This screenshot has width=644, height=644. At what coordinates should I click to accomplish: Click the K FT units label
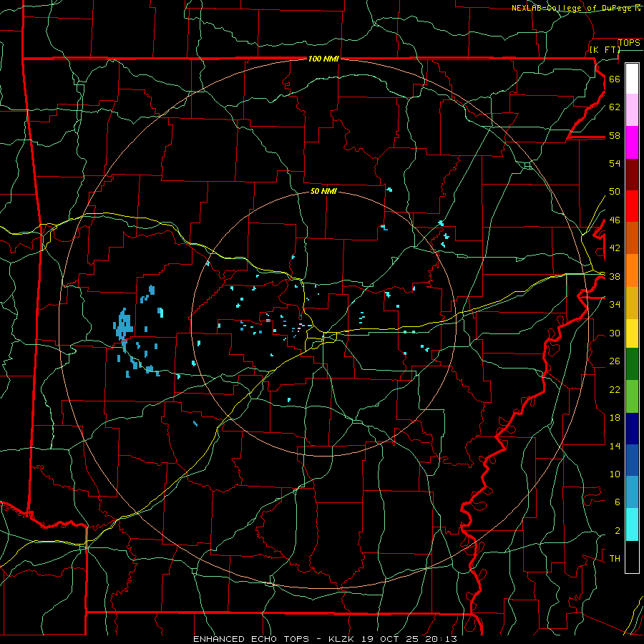(605, 49)
